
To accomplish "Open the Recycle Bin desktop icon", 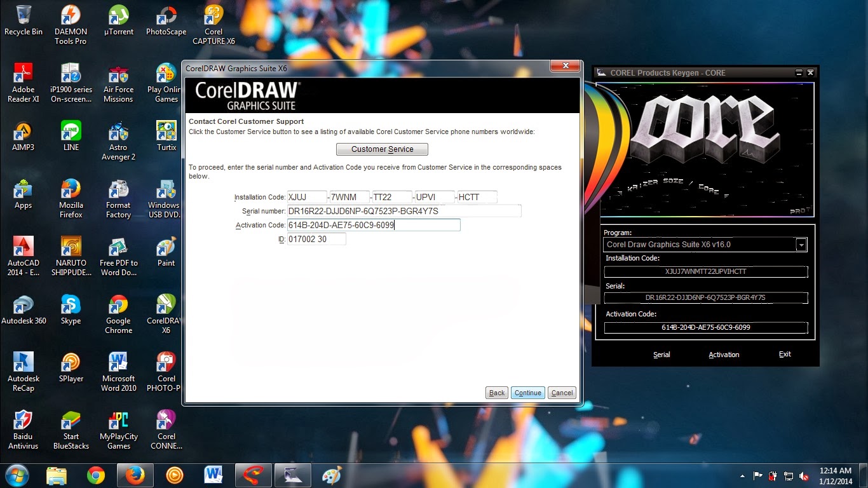I will click(24, 20).
